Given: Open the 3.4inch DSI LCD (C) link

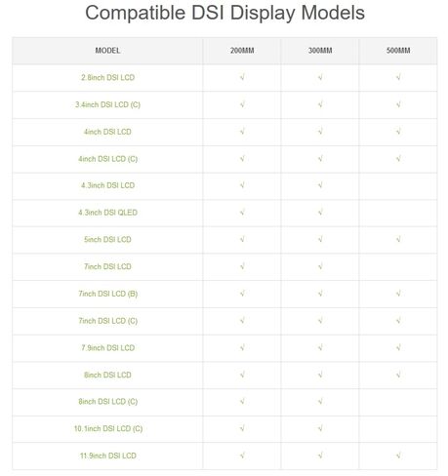Looking at the screenshot, I should pyautogui.click(x=107, y=104).
